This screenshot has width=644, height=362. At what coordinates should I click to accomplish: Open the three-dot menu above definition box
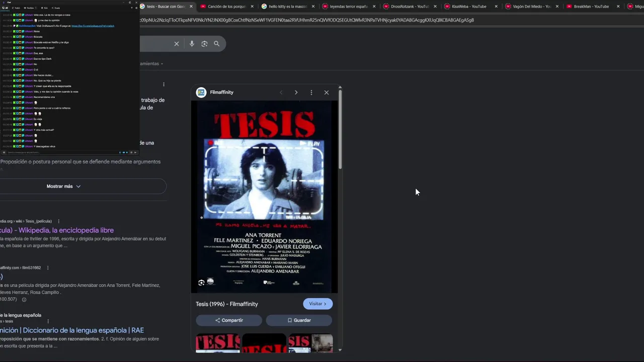[164, 84]
